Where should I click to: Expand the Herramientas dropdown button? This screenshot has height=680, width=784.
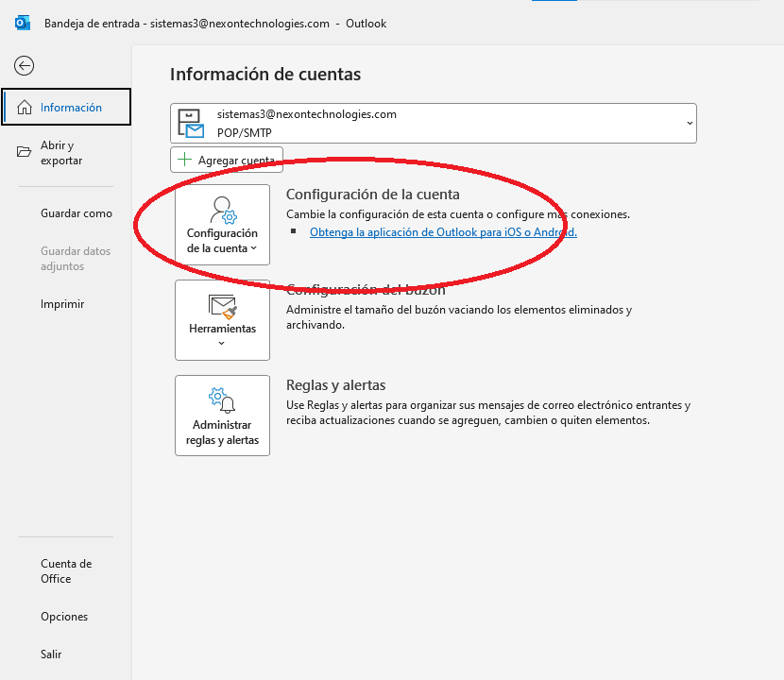pyautogui.click(x=223, y=320)
